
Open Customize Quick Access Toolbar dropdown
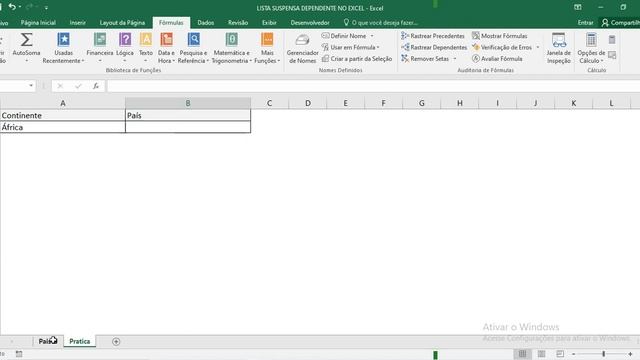(x=46, y=7)
